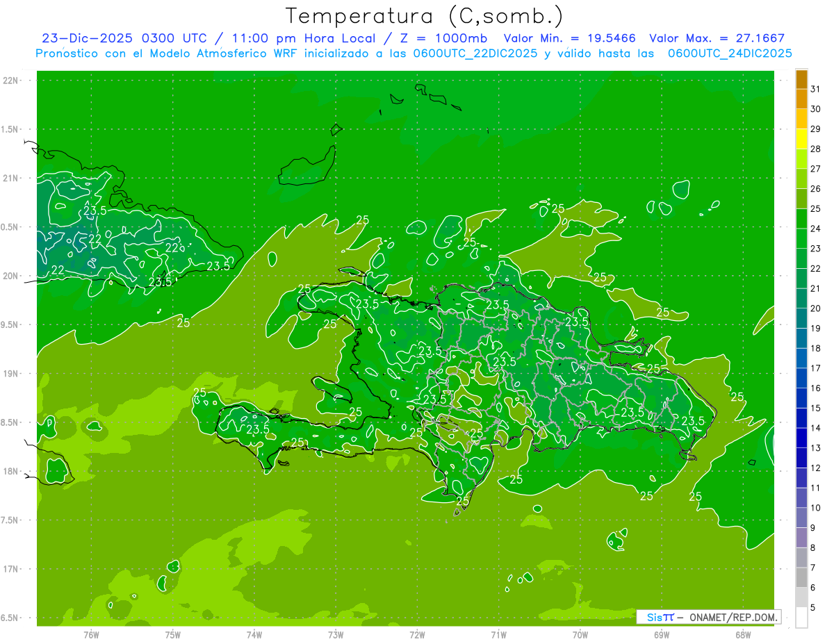
Task: Click the latitude axis label '22N'
Action: click(x=10, y=80)
